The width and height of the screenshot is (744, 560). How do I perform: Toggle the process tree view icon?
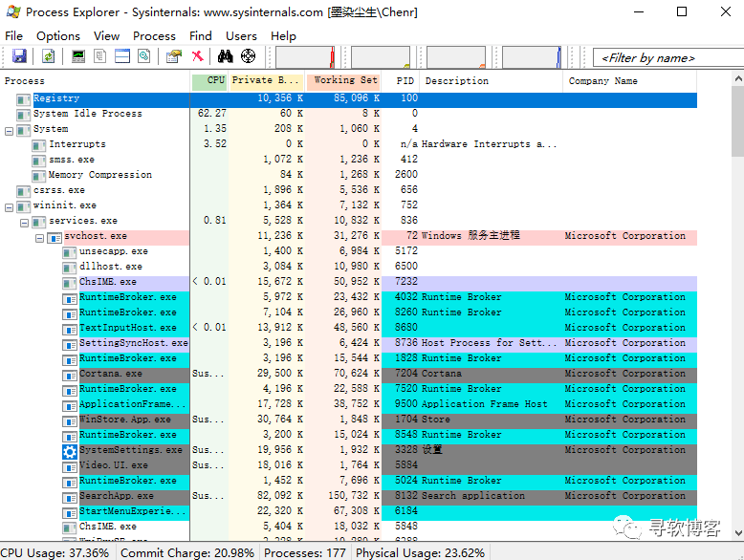point(100,56)
